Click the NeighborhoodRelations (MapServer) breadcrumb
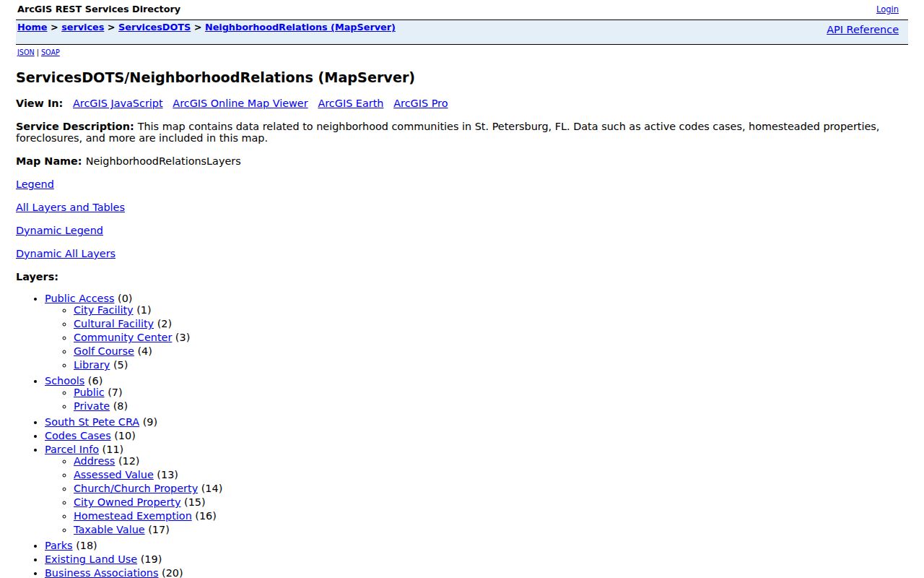The image size is (924, 578). click(300, 27)
